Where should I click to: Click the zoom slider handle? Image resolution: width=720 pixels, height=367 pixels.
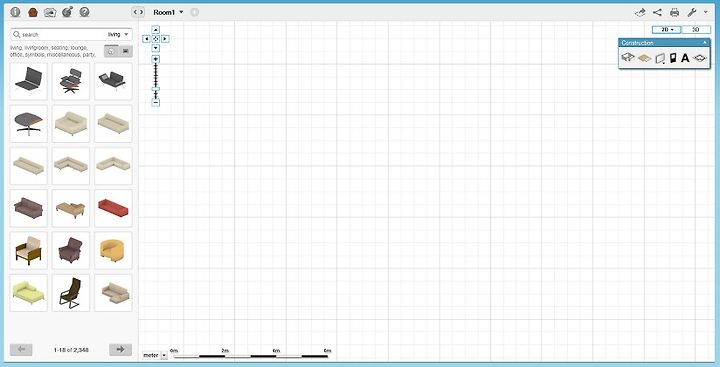coord(156,89)
